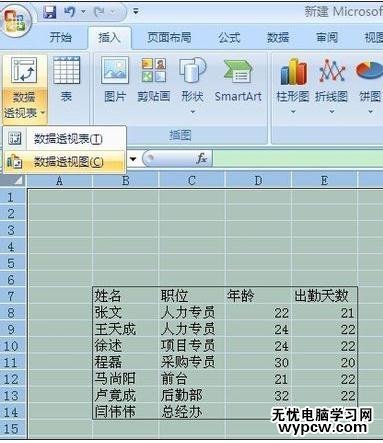Select row 15 header
The width and height of the screenshot is (383, 443).
pos(11,428)
